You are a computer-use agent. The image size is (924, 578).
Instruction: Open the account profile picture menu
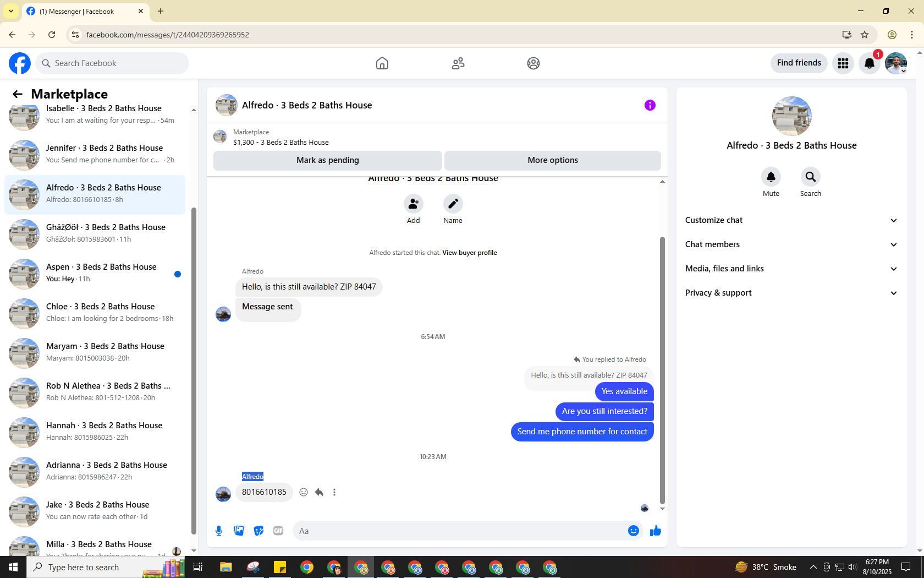(896, 63)
